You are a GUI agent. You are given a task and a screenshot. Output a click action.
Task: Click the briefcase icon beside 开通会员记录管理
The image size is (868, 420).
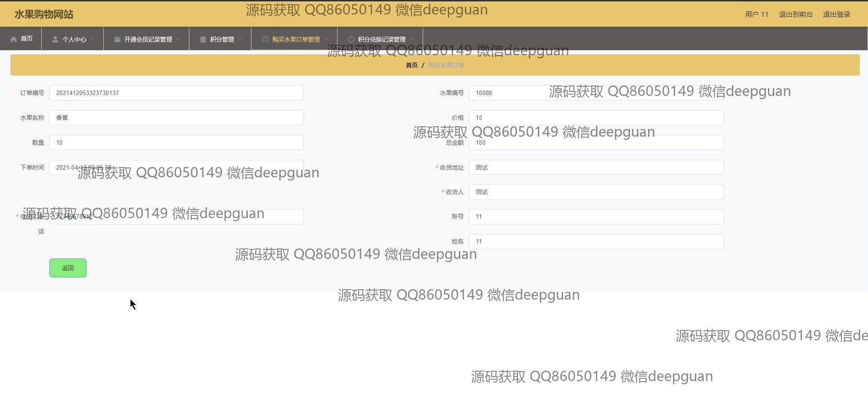tap(117, 39)
